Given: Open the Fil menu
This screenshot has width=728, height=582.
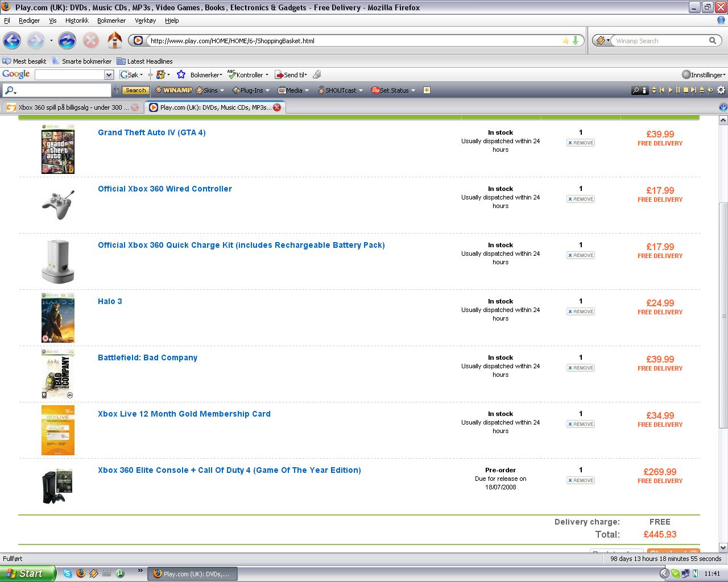Looking at the screenshot, I should pyautogui.click(x=7, y=20).
